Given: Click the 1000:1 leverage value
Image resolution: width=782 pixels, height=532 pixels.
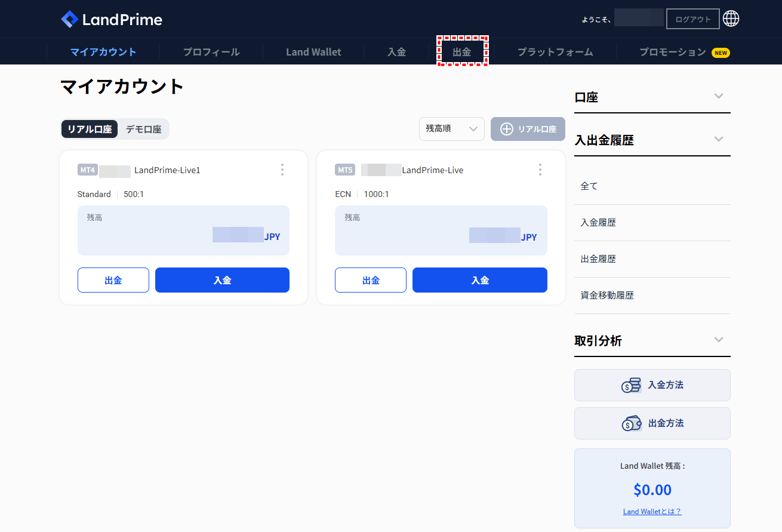Looking at the screenshot, I should tap(377, 194).
